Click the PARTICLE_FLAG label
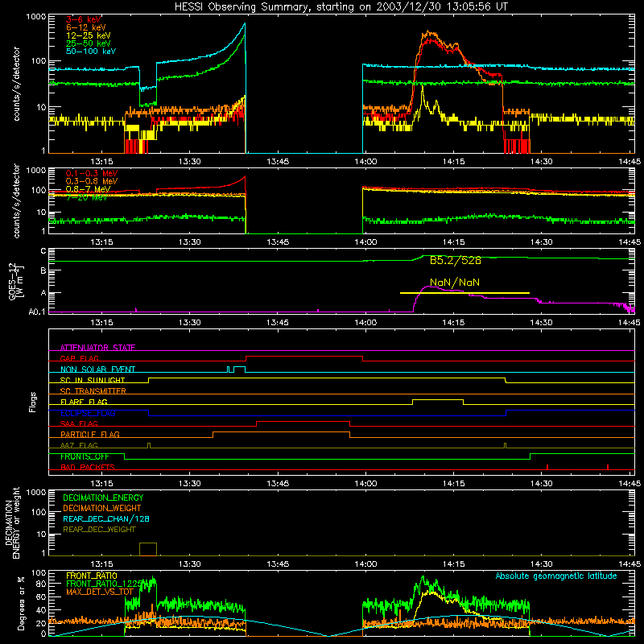This screenshot has width=644, height=644. (90, 434)
